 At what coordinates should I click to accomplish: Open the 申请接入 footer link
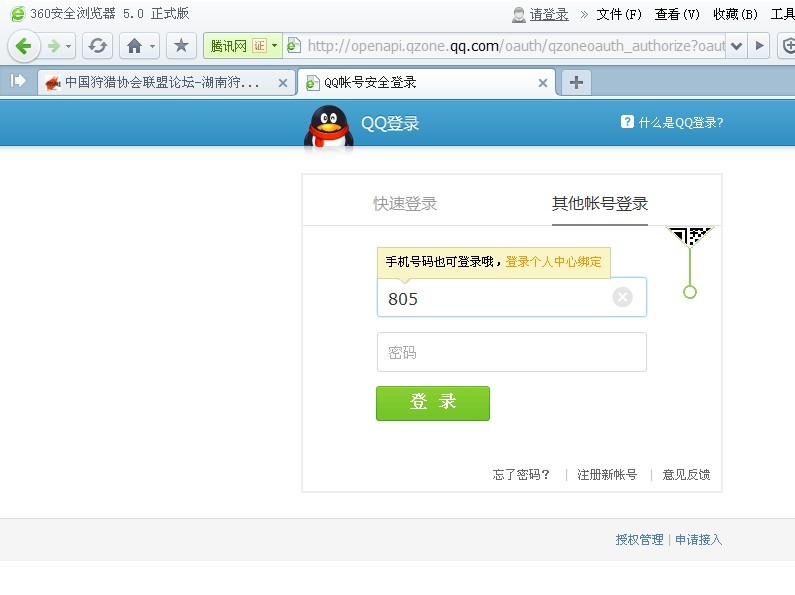coord(698,540)
